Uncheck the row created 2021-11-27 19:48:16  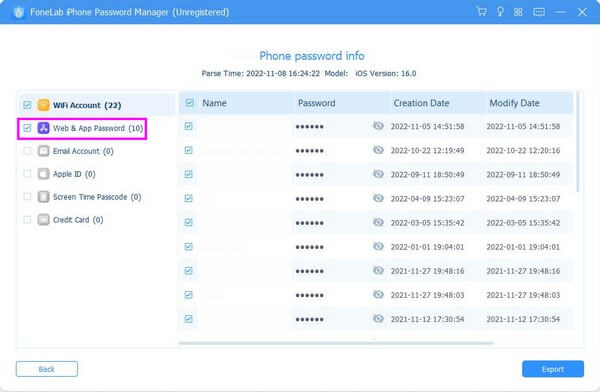[189, 271]
